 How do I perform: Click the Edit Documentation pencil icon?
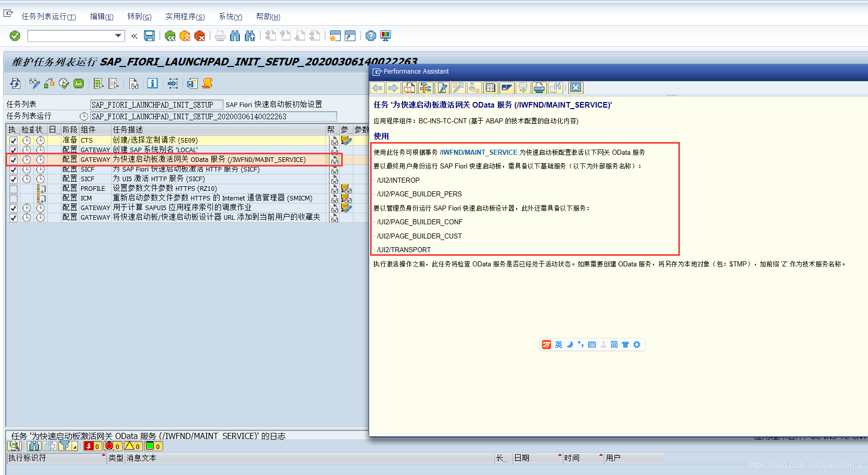click(x=442, y=88)
